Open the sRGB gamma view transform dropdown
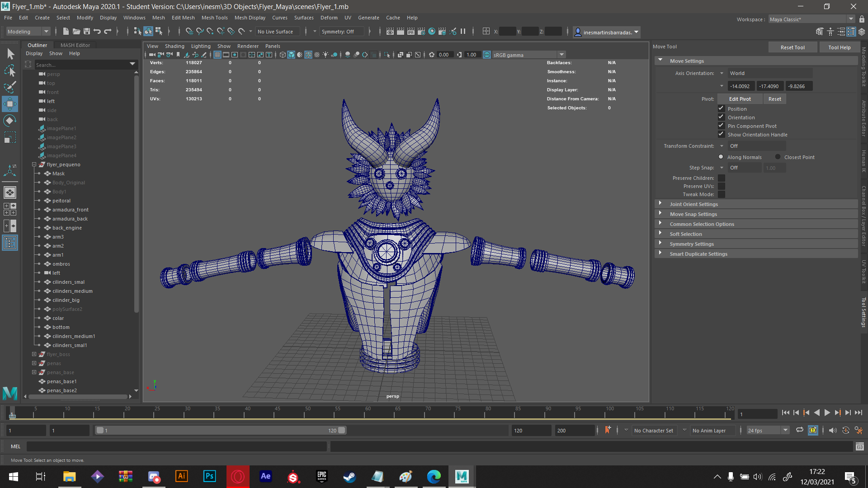The height and width of the screenshot is (488, 868). coord(529,55)
